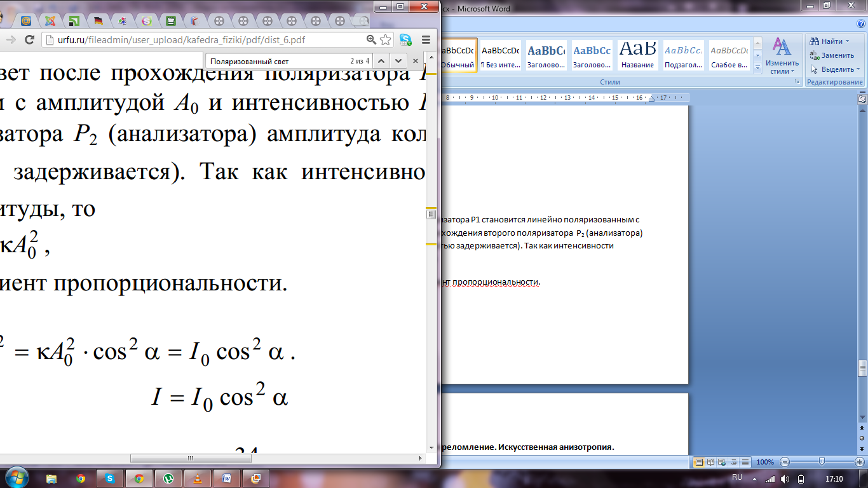
Task: Switch to the tab with German flag icon
Action: pyautogui.click(x=98, y=20)
